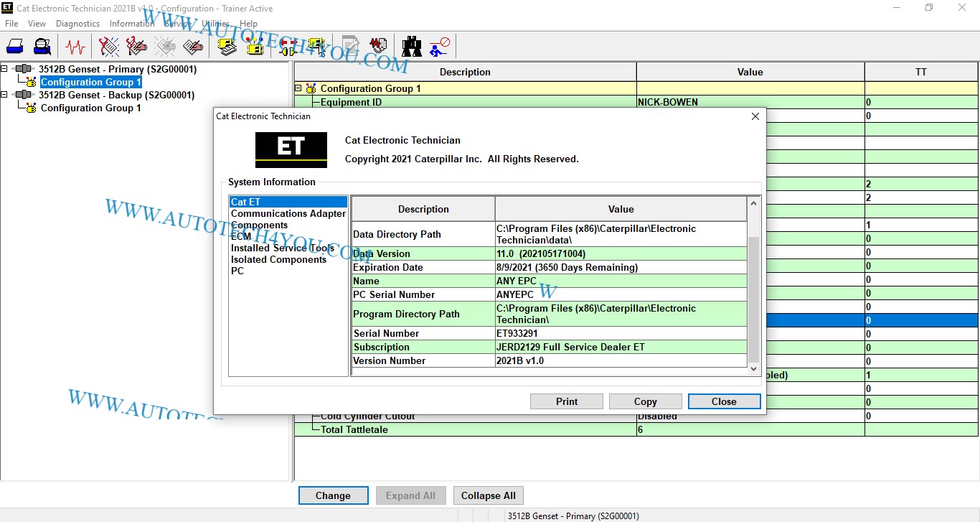Collapse the 3512B Genset - Backup tree node

coord(5,95)
